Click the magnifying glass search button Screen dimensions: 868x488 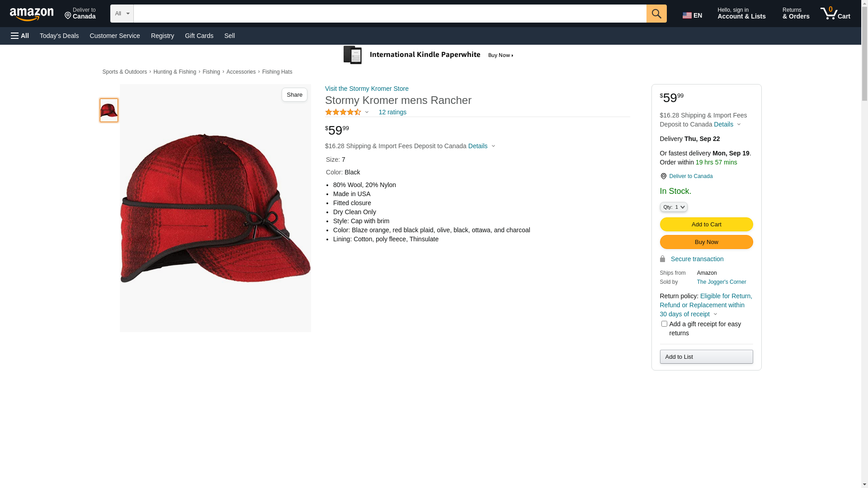(x=656, y=14)
